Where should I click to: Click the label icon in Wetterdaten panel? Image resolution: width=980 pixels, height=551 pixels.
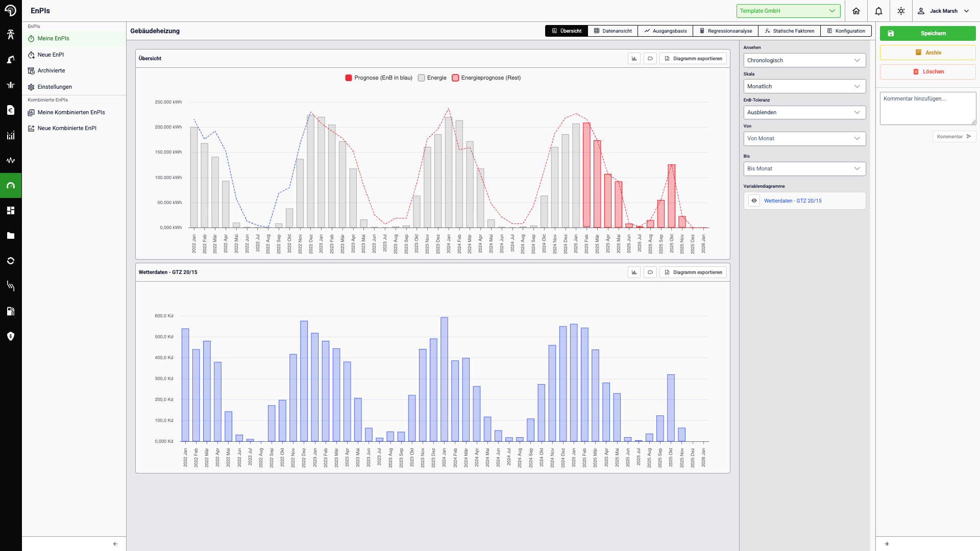coord(650,272)
